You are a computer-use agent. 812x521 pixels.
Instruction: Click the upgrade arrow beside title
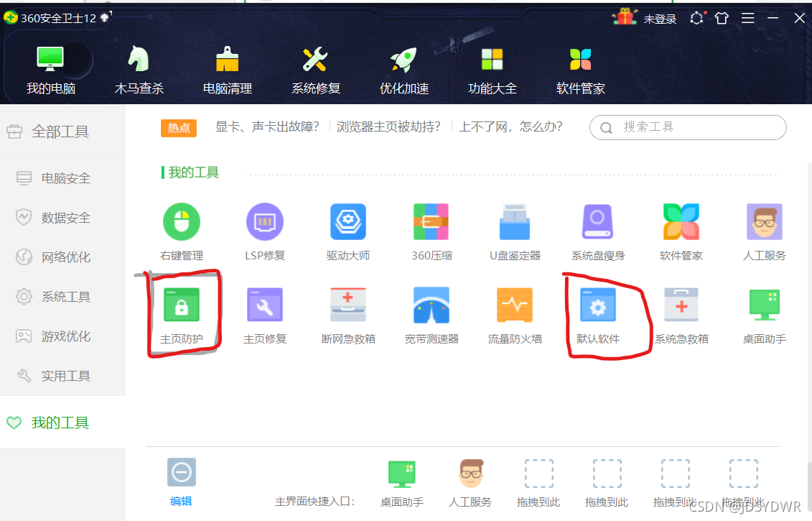coord(105,18)
